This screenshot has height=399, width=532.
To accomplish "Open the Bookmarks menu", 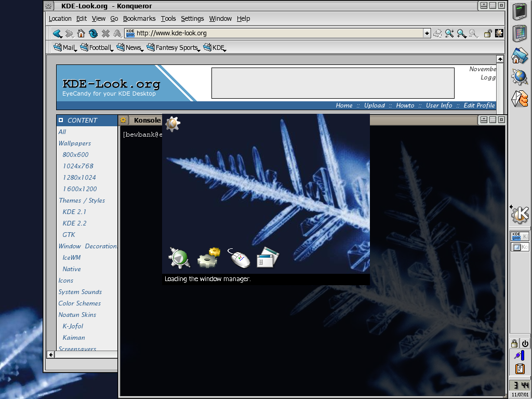I will 139,19.
